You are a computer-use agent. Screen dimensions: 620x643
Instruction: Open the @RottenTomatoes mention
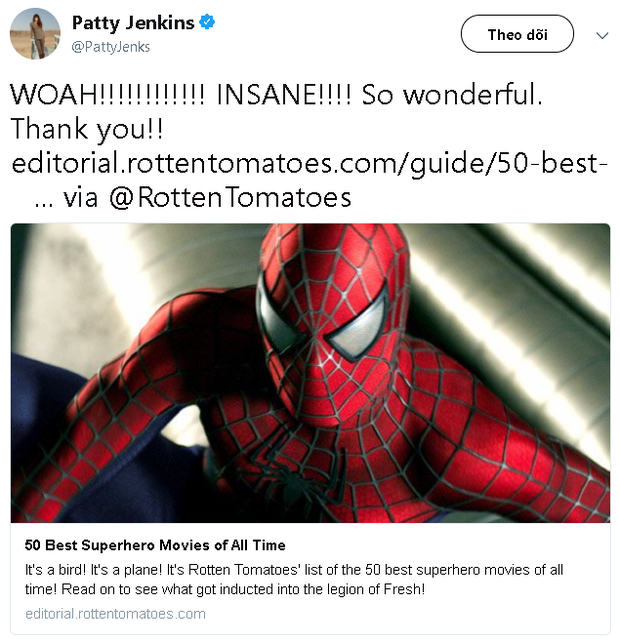tap(230, 198)
